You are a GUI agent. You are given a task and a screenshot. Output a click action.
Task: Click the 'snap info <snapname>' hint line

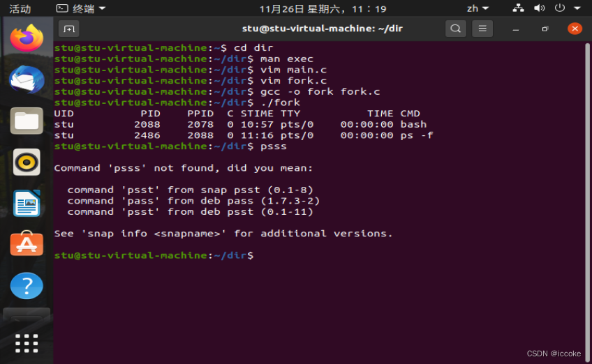[223, 234]
